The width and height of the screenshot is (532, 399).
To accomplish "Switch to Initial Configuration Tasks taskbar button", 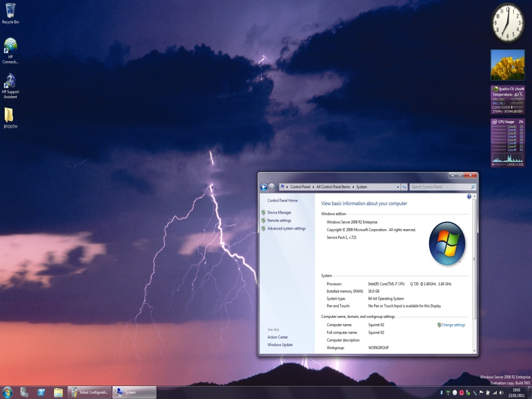I will tap(89, 393).
